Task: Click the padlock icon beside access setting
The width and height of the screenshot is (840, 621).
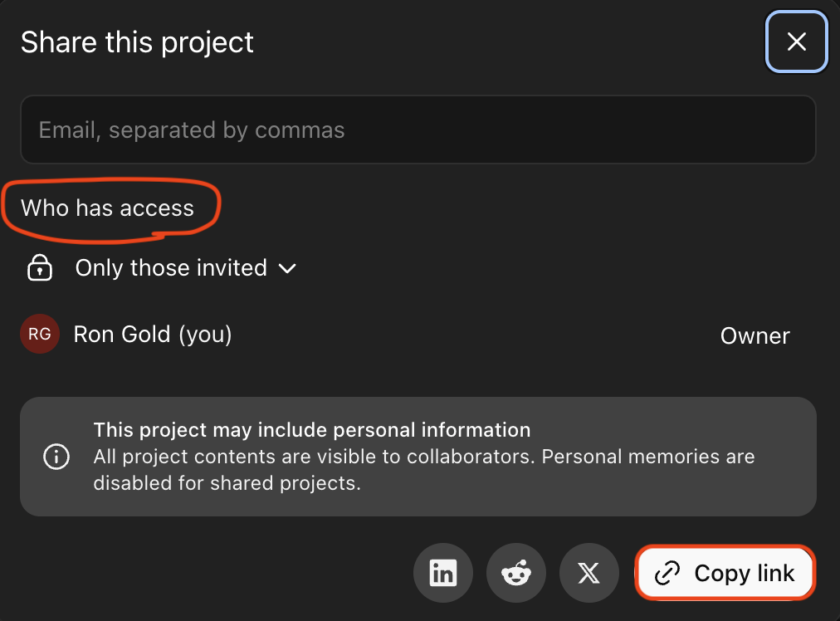Action: point(40,268)
